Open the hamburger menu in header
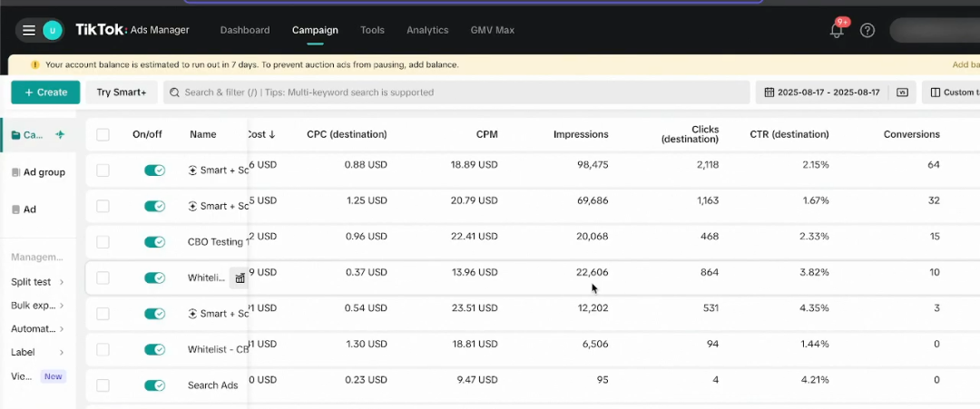 pyautogui.click(x=29, y=31)
